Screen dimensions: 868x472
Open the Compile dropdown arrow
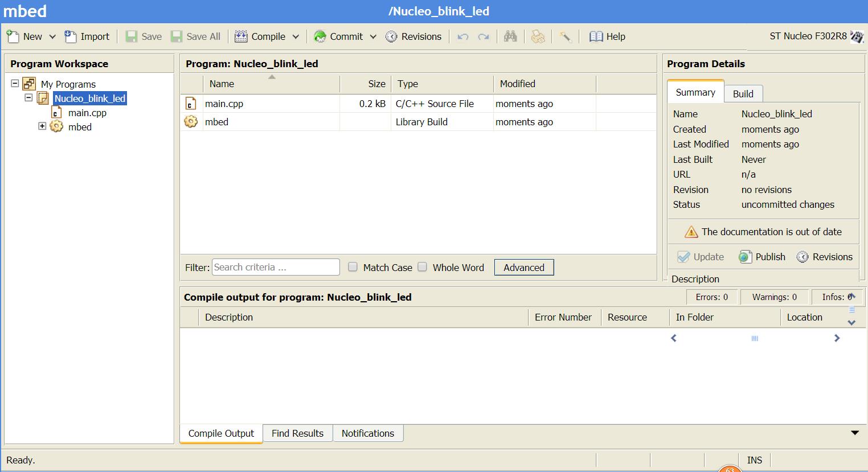(296, 37)
